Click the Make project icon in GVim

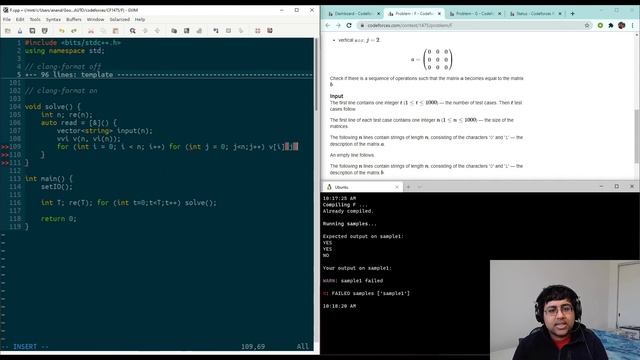coord(216,31)
